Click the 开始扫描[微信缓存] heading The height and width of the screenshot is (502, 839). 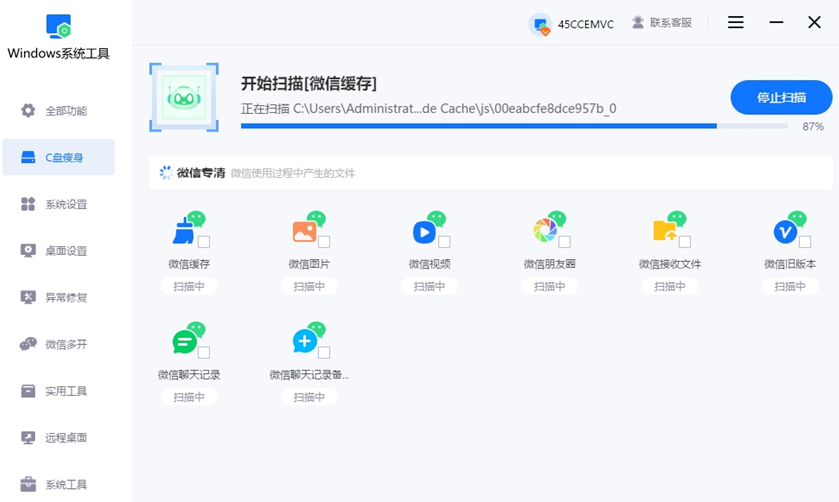(309, 83)
